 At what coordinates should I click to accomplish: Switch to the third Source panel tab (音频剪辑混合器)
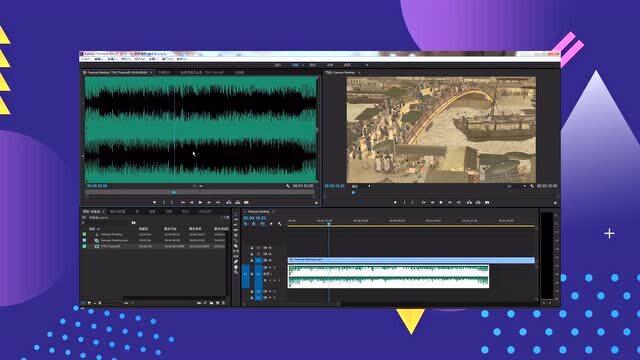[202, 73]
